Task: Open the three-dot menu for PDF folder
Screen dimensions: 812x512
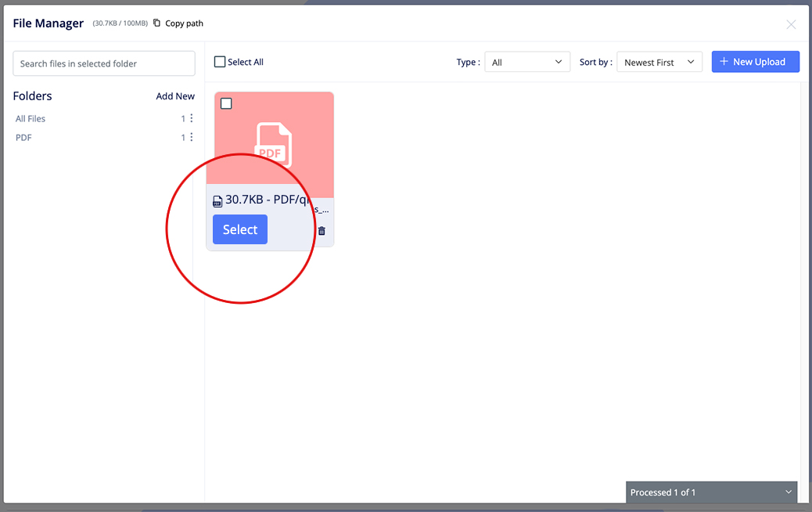Action: [x=192, y=138]
